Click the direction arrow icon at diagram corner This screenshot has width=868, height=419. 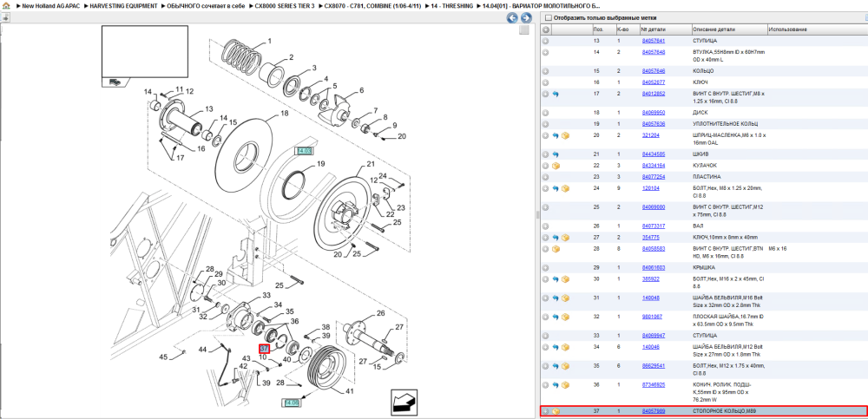coord(405,402)
